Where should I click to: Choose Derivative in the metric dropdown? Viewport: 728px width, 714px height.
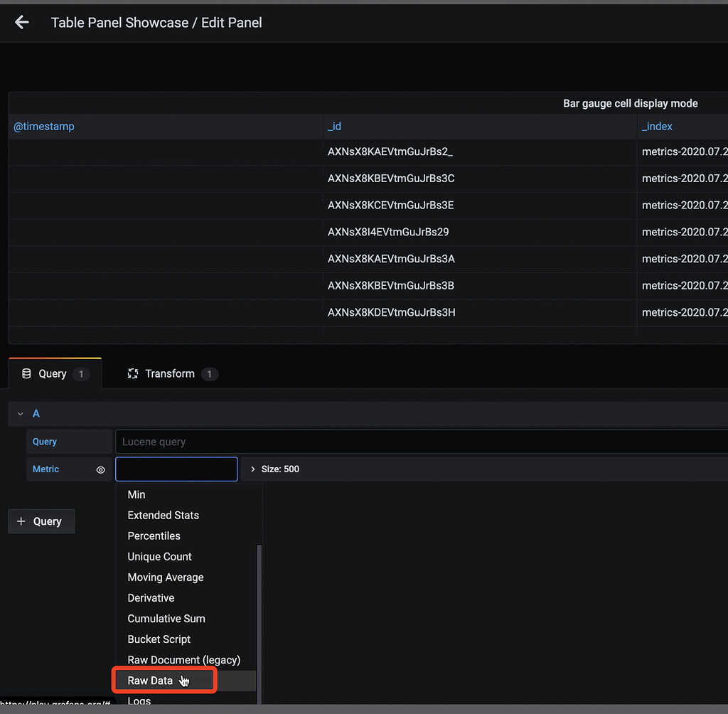151,597
